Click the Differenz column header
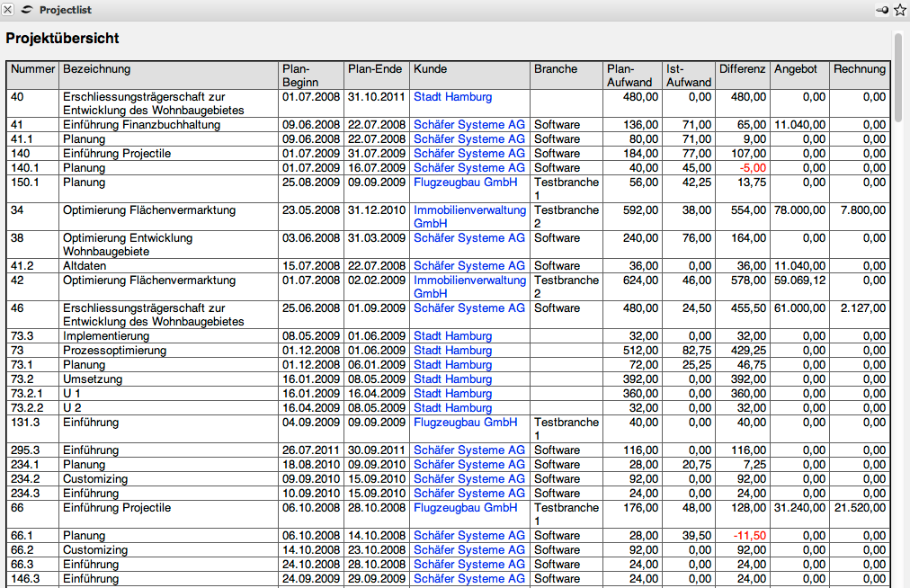The height and width of the screenshot is (588, 910). click(742, 69)
